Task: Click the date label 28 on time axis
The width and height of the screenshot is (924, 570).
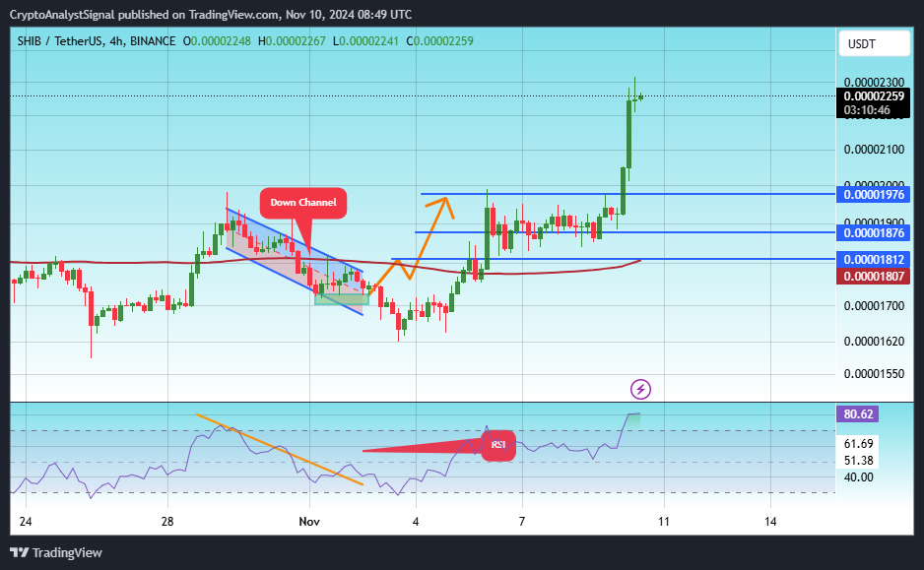Action: 167,522
